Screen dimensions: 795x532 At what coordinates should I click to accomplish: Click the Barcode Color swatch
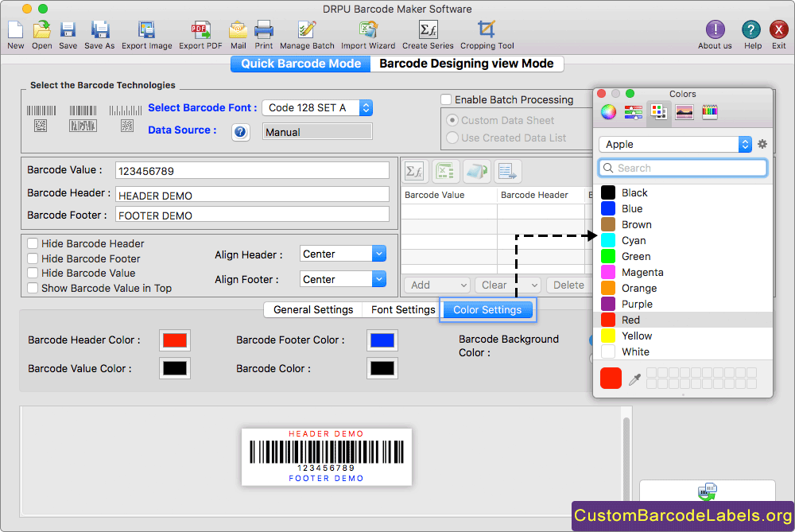tap(382, 368)
